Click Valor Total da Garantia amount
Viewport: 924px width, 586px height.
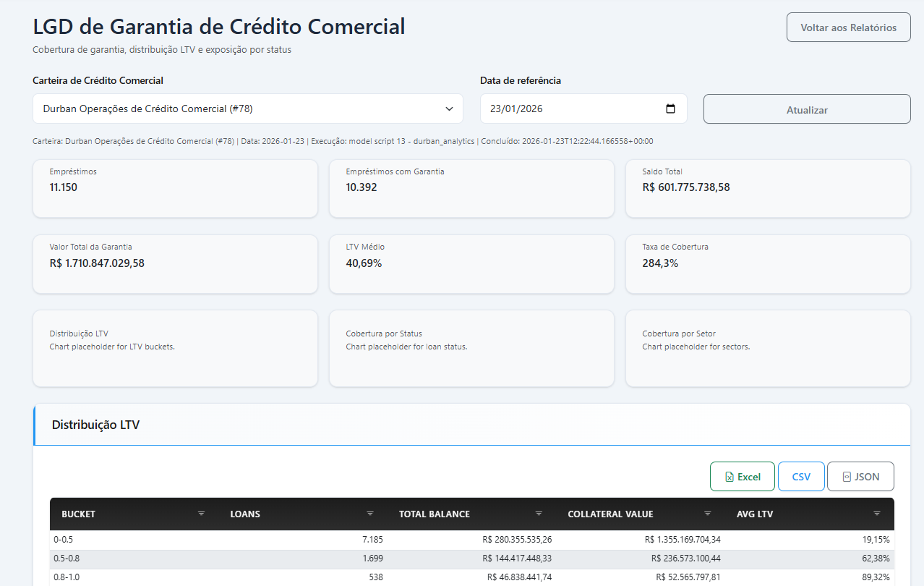coord(97,263)
